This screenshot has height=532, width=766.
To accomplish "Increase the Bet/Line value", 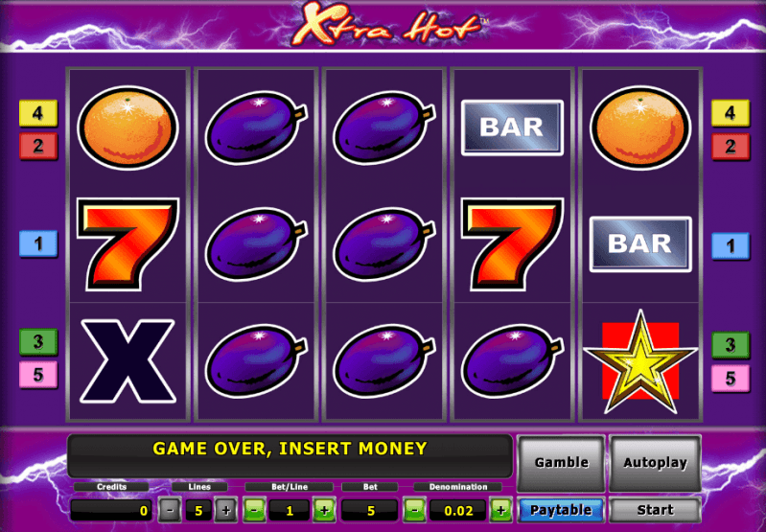I will click(324, 511).
